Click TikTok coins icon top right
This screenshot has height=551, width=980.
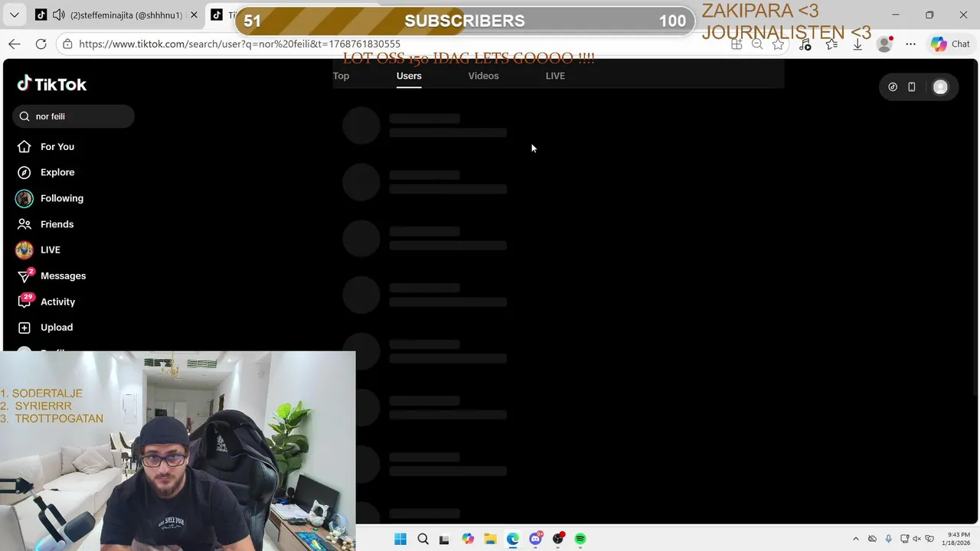[893, 87]
